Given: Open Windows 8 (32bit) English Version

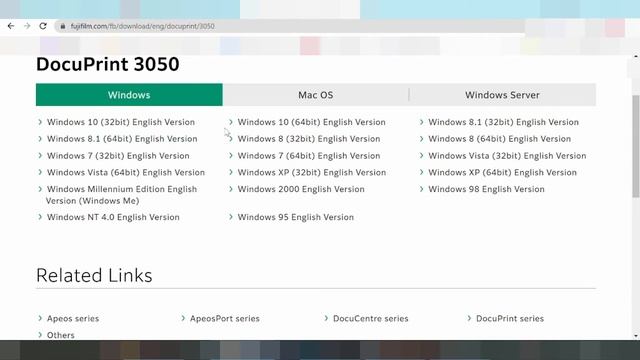Looking at the screenshot, I should pyautogui.click(x=309, y=139).
